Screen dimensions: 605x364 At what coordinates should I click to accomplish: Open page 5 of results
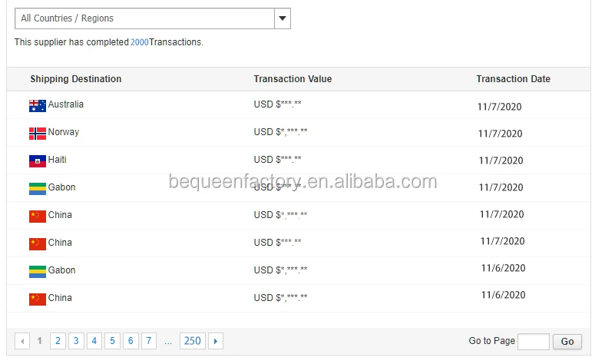point(112,341)
